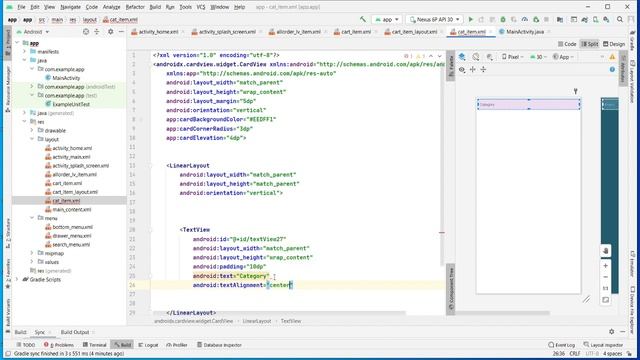The width and height of the screenshot is (640, 360).
Task: Run the app with the green play button
Action: click(x=471, y=20)
